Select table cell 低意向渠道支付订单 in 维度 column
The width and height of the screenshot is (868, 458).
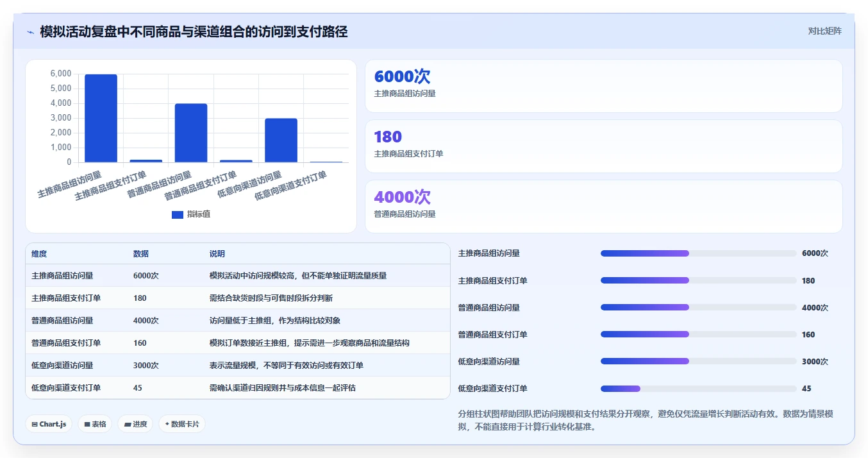(66, 388)
